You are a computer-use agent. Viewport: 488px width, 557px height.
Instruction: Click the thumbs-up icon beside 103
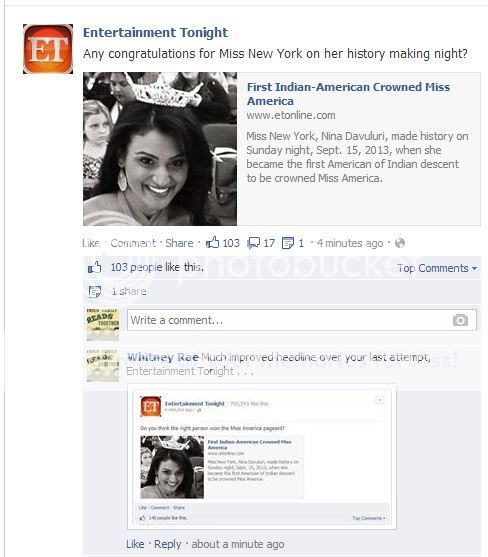[x=212, y=243]
